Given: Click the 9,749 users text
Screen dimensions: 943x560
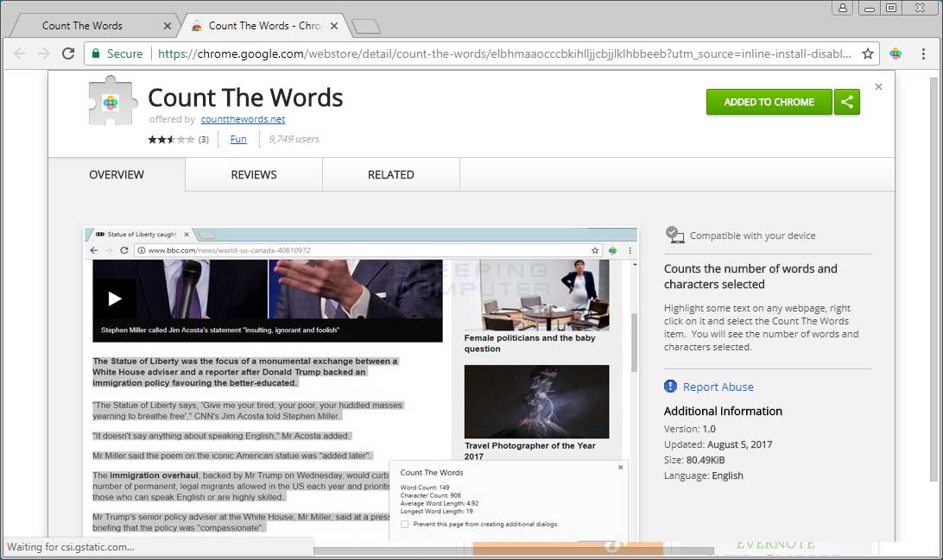Looking at the screenshot, I should point(294,140).
